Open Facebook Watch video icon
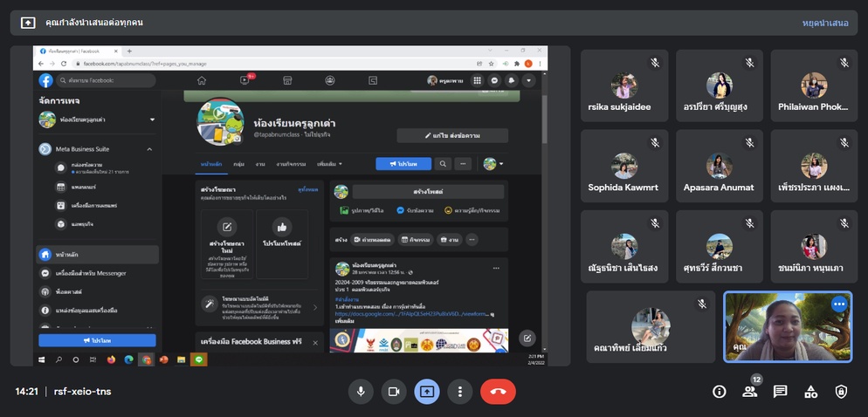 point(245,80)
